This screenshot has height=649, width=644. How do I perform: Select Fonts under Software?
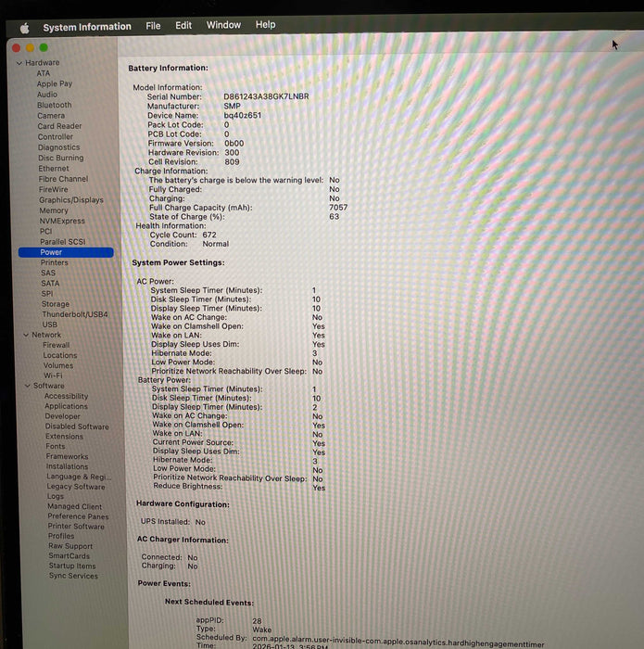click(x=56, y=447)
